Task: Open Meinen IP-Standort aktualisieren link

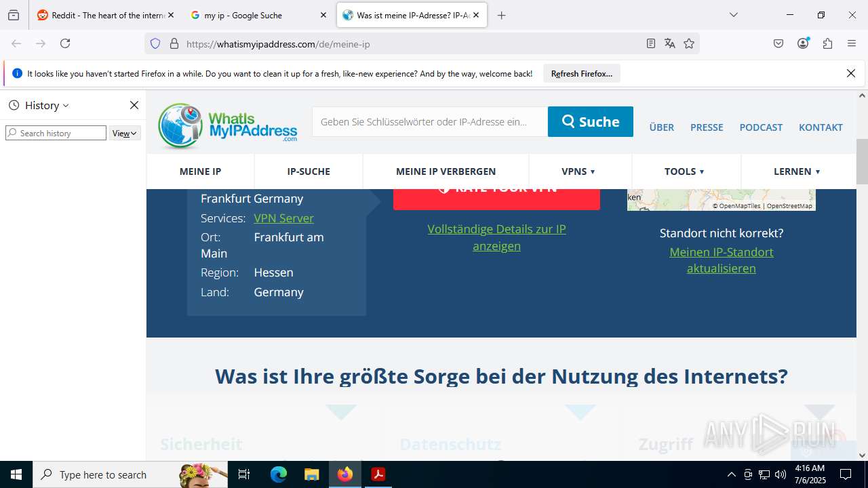Action: coord(722,260)
